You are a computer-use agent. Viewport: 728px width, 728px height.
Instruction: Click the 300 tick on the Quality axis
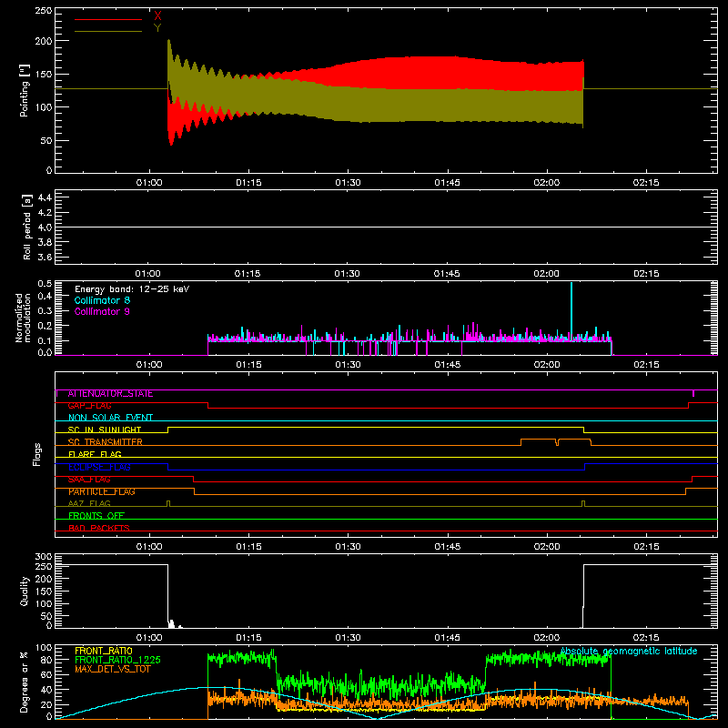point(44,557)
